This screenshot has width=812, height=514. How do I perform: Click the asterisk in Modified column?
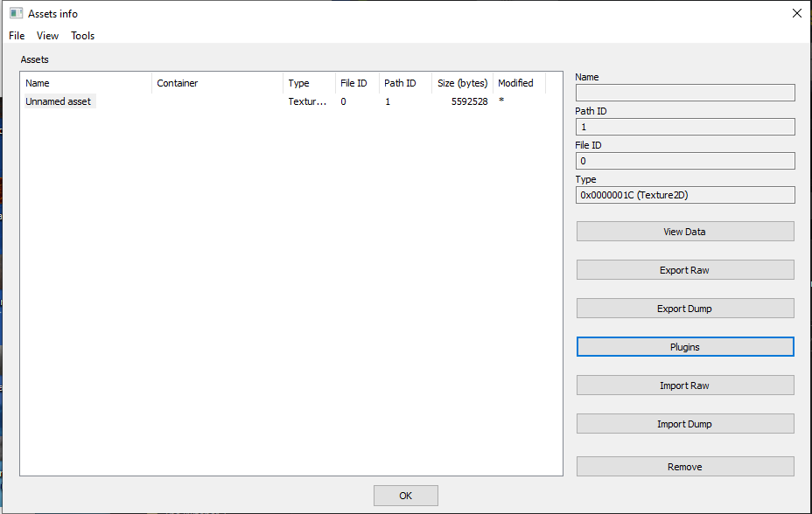501,101
